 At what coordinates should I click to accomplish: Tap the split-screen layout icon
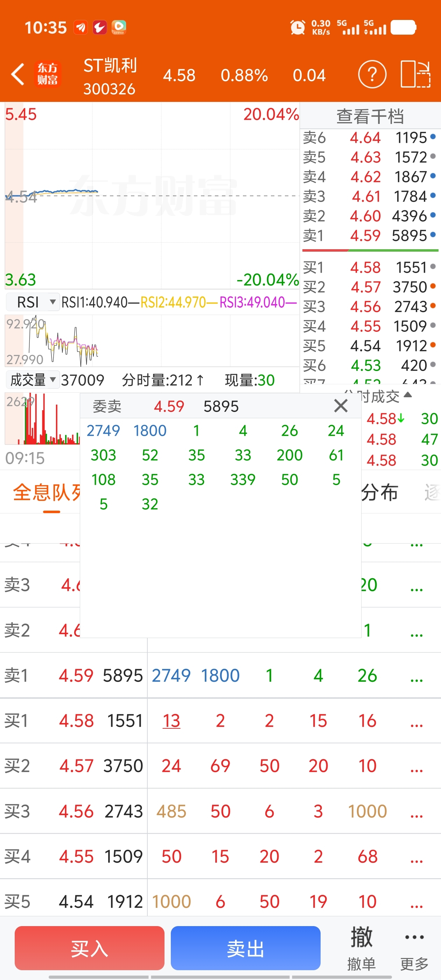(x=415, y=74)
